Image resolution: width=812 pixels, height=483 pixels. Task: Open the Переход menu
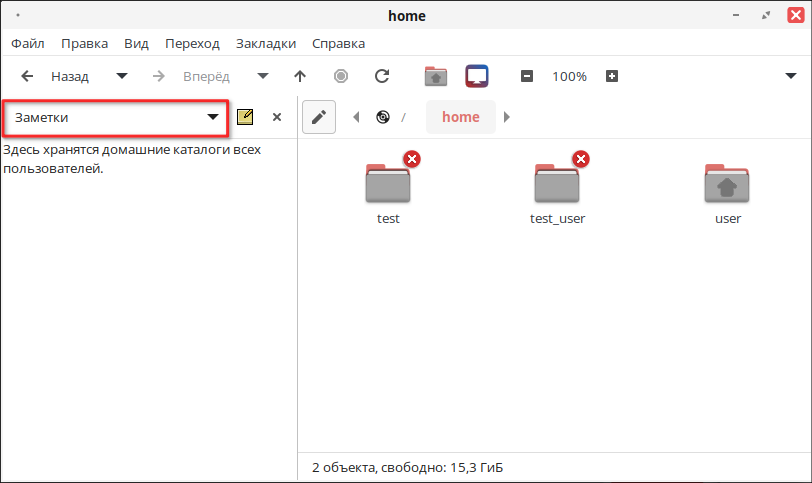[192, 43]
